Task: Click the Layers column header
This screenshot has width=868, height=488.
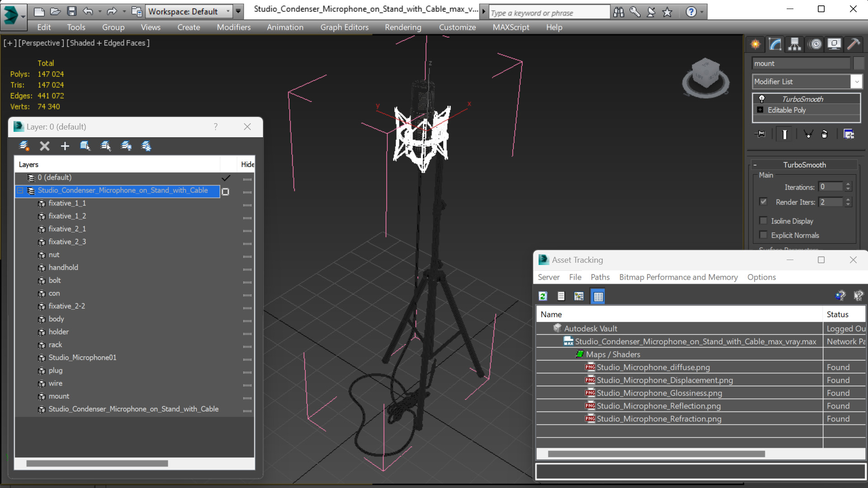Action: pos(117,164)
